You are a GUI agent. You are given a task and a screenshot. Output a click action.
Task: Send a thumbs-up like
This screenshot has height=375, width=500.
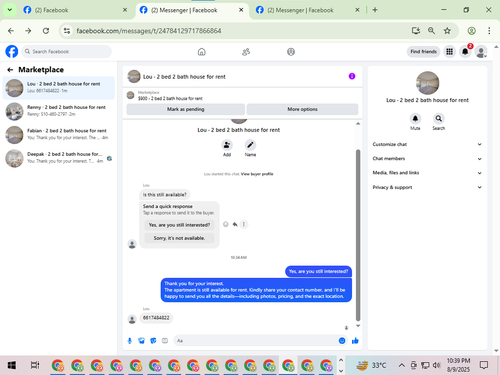355,341
